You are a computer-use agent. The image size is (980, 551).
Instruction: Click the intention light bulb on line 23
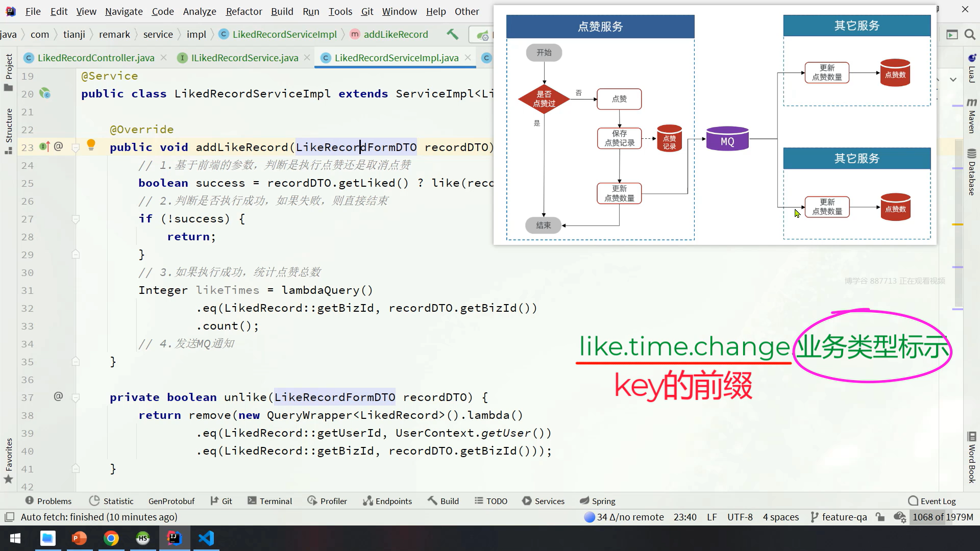click(91, 145)
